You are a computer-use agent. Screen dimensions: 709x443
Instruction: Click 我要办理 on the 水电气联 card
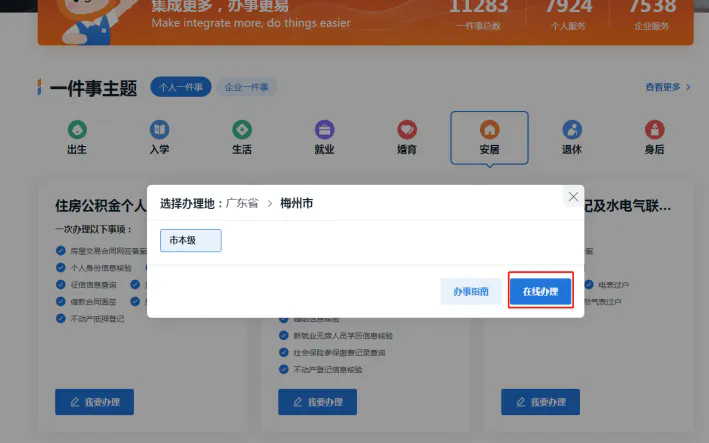pos(540,402)
